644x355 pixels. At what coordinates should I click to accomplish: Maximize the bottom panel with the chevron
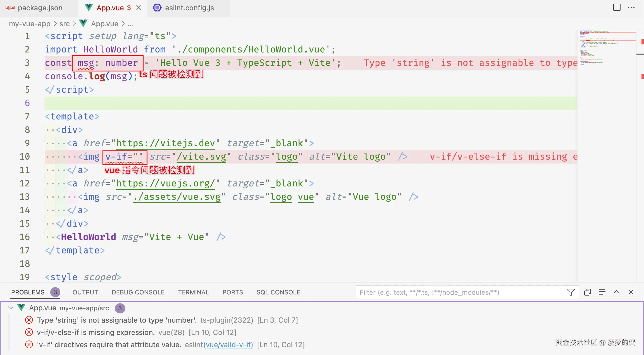click(617, 292)
